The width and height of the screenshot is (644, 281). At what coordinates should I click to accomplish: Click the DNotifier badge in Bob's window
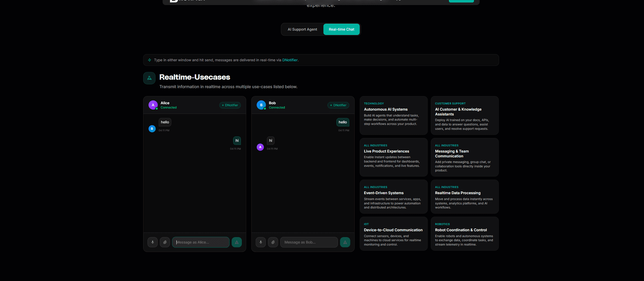(x=338, y=105)
